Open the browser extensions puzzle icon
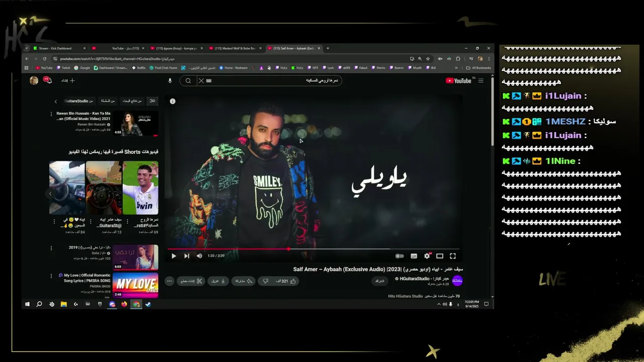This screenshot has width=644, height=362. point(458,58)
